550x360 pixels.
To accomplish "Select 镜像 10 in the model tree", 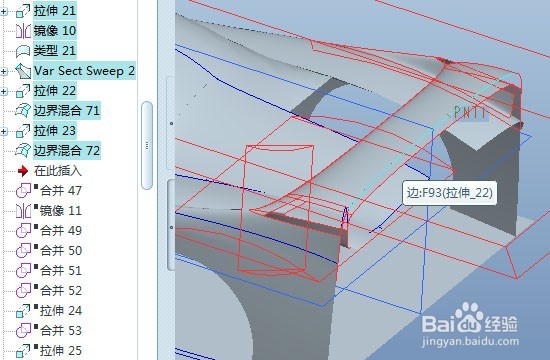I will [55, 31].
